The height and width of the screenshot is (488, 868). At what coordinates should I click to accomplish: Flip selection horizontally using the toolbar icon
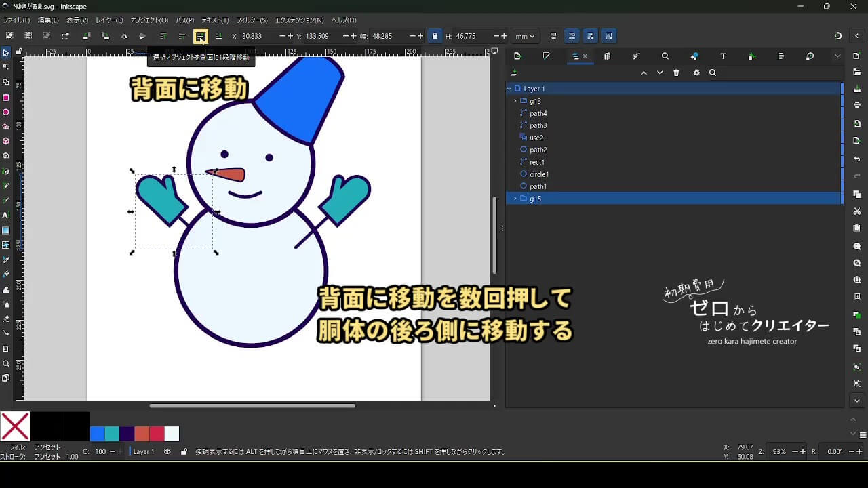[x=123, y=36]
